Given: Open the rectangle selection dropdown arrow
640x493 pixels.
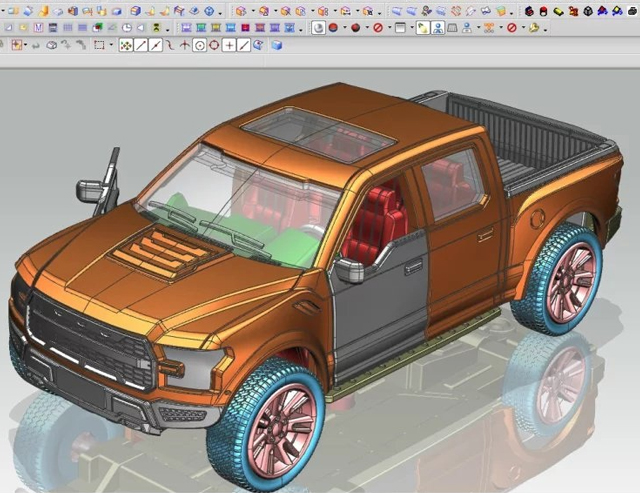Looking at the screenshot, I should point(110,45).
